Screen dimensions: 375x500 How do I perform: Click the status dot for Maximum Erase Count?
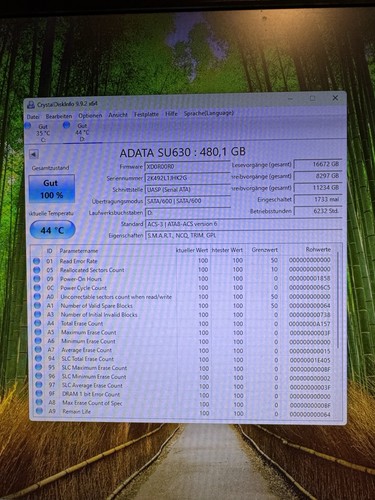38,332
